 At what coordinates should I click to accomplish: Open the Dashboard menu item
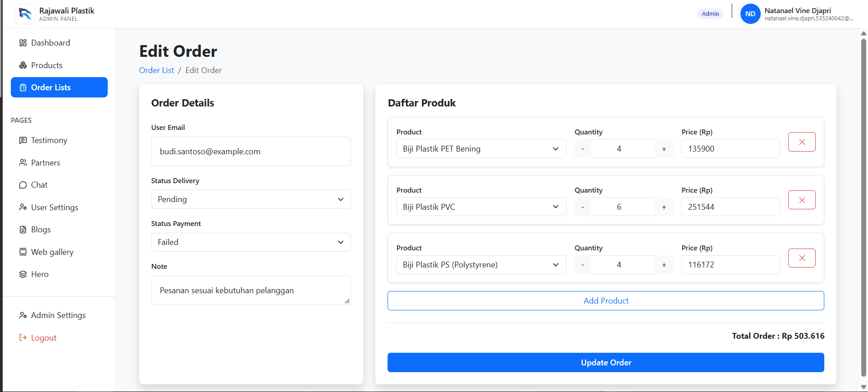pyautogui.click(x=59, y=43)
